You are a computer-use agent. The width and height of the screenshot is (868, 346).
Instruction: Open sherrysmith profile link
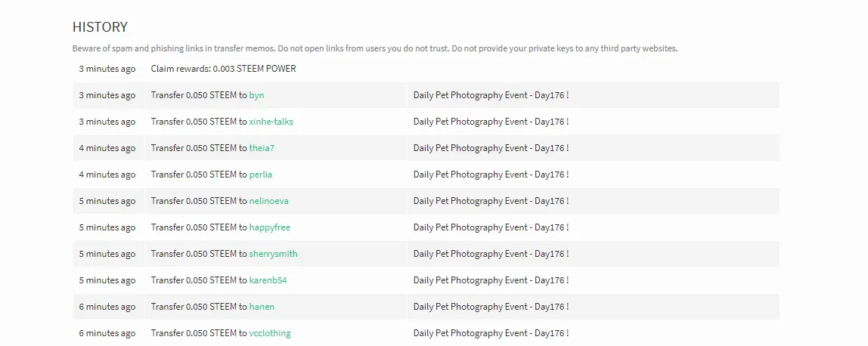(x=273, y=254)
